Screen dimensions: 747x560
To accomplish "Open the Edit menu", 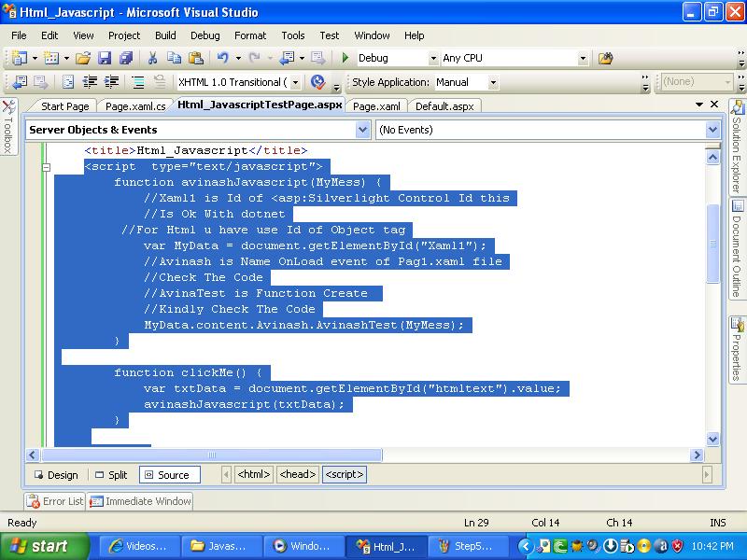I will [x=49, y=35].
